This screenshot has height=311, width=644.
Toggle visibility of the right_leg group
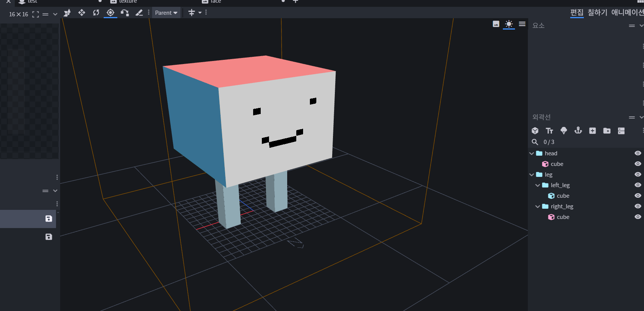(638, 206)
